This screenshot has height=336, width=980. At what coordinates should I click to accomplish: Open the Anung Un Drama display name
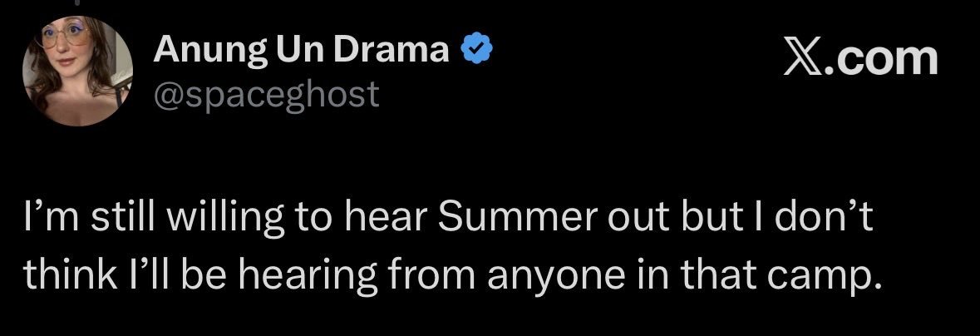tap(301, 50)
